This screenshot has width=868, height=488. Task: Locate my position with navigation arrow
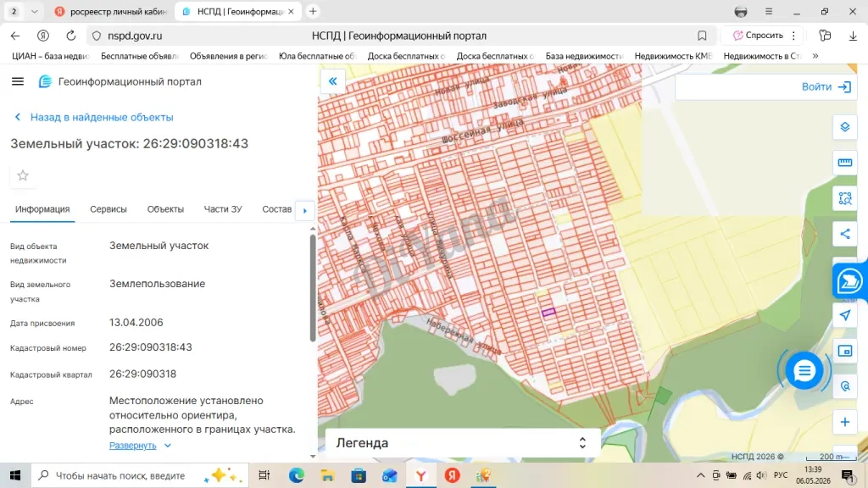tap(845, 315)
